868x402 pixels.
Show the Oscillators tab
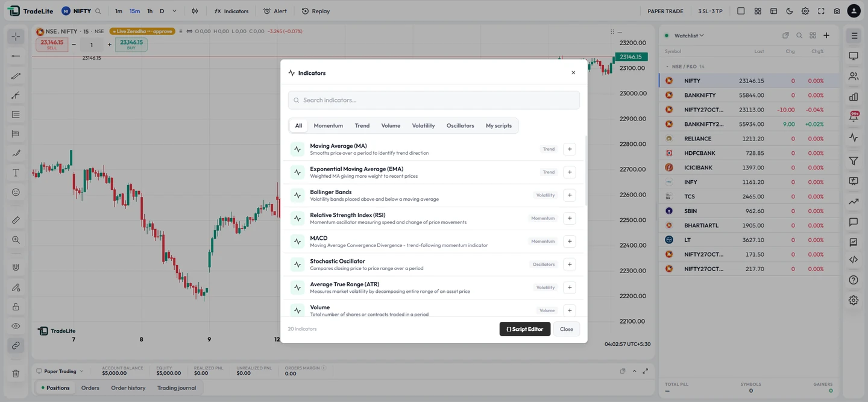pyautogui.click(x=460, y=125)
